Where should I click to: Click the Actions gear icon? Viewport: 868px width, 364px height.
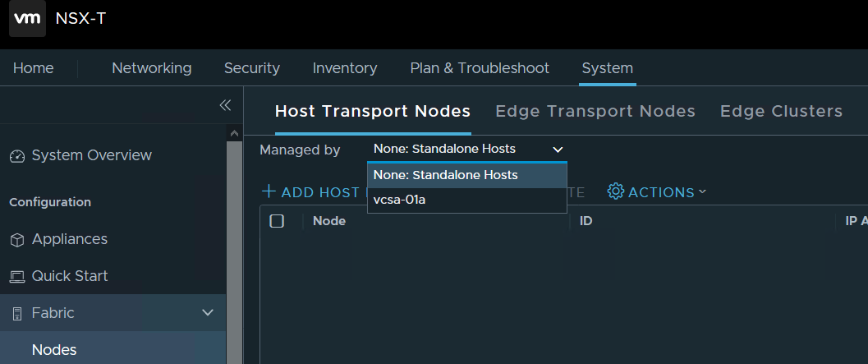click(x=616, y=191)
